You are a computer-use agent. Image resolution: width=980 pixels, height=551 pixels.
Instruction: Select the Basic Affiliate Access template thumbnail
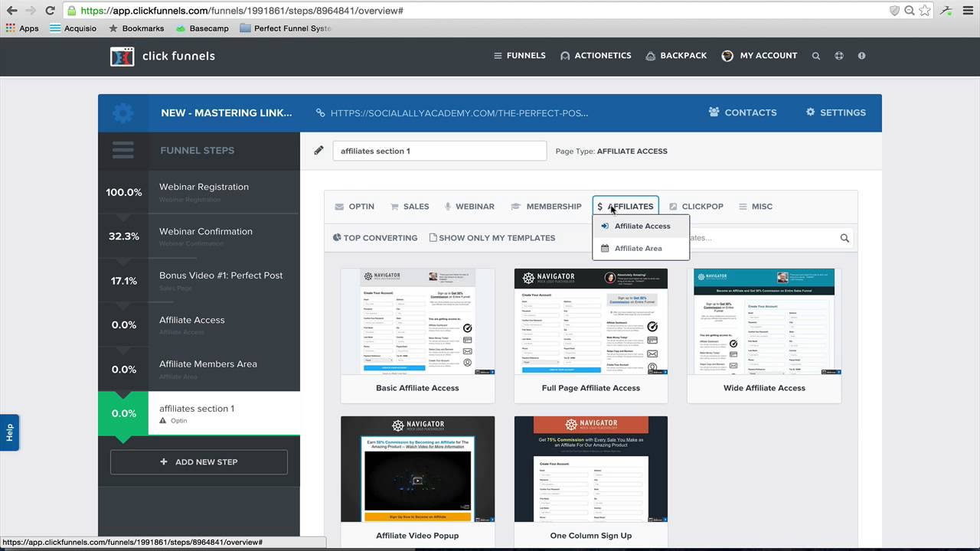point(418,321)
